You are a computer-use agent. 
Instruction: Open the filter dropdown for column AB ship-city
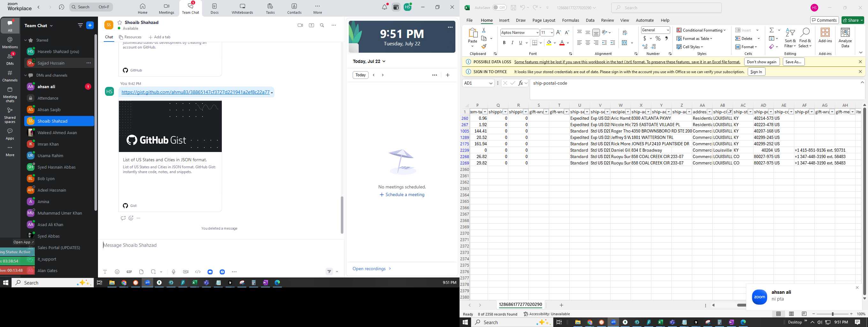pyautogui.click(x=730, y=112)
